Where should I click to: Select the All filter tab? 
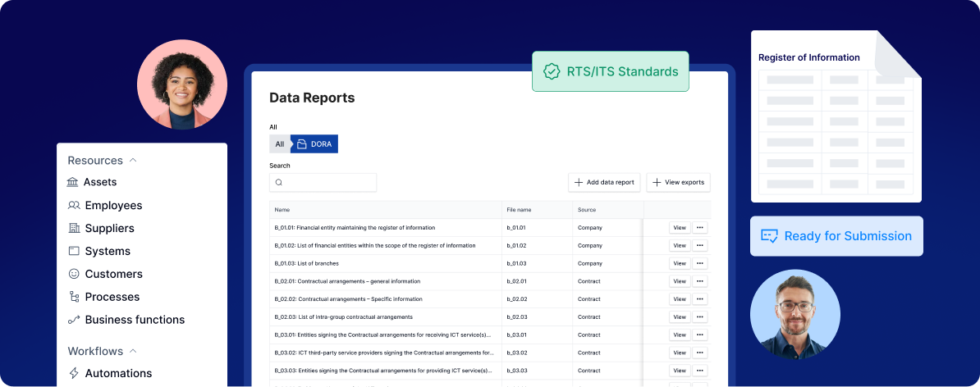pos(280,144)
